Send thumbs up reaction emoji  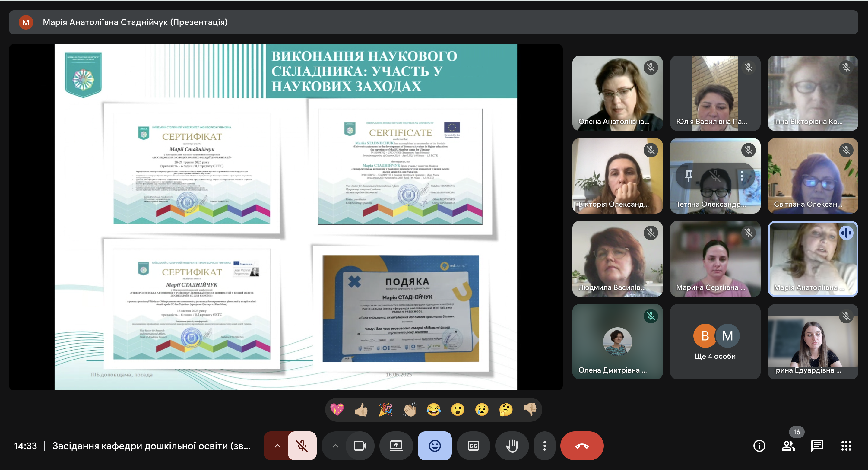point(361,410)
